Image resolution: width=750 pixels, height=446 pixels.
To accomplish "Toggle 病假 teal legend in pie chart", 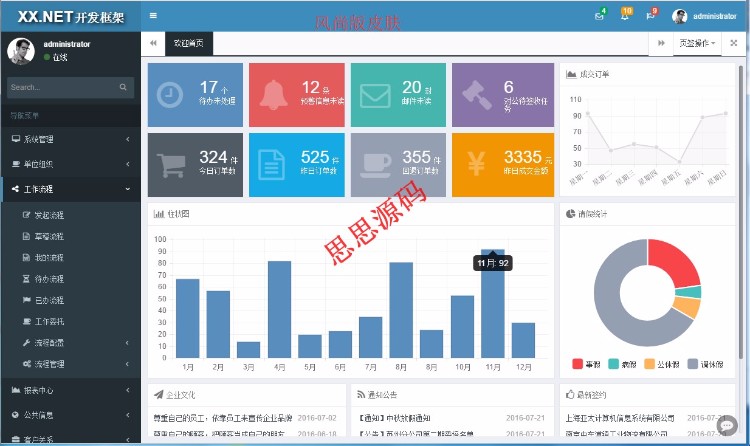I will point(622,365).
